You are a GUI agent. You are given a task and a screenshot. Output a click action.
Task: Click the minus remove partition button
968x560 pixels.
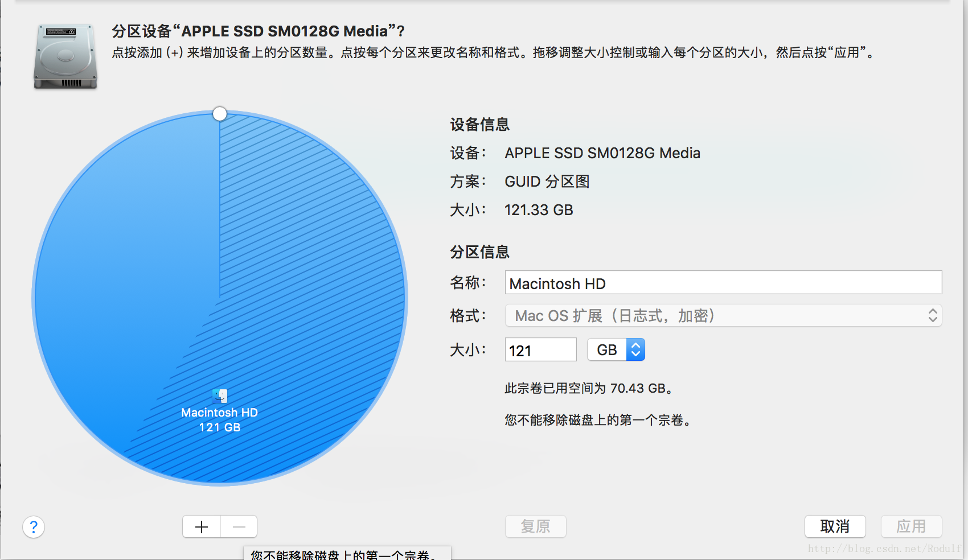[x=239, y=526]
